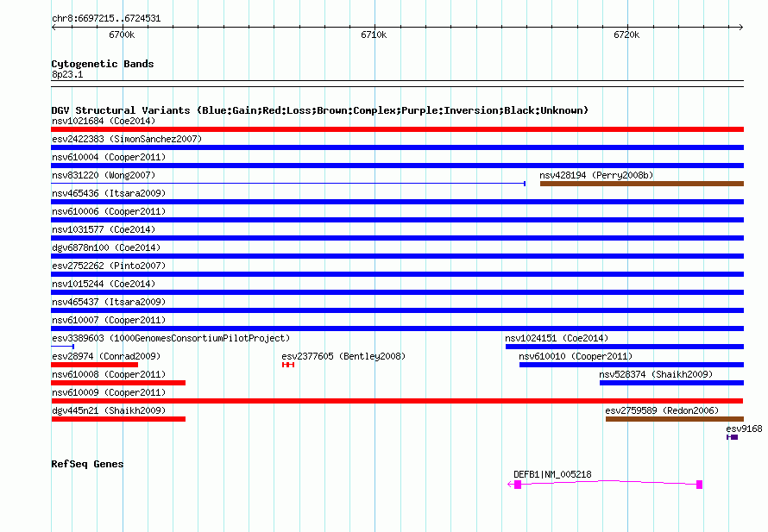
Task: Open the esv2422383 (SimonSanchez2007) label
Action: pos(127,139)
